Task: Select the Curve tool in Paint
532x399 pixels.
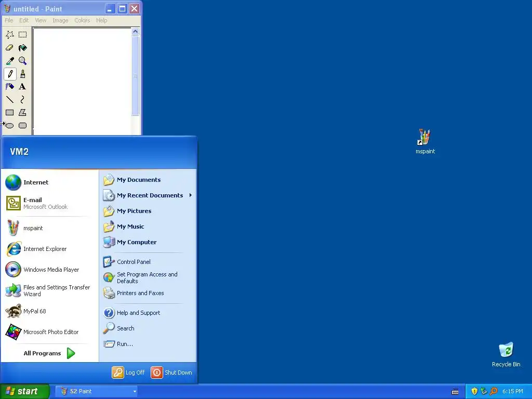Action: [23, 100]
